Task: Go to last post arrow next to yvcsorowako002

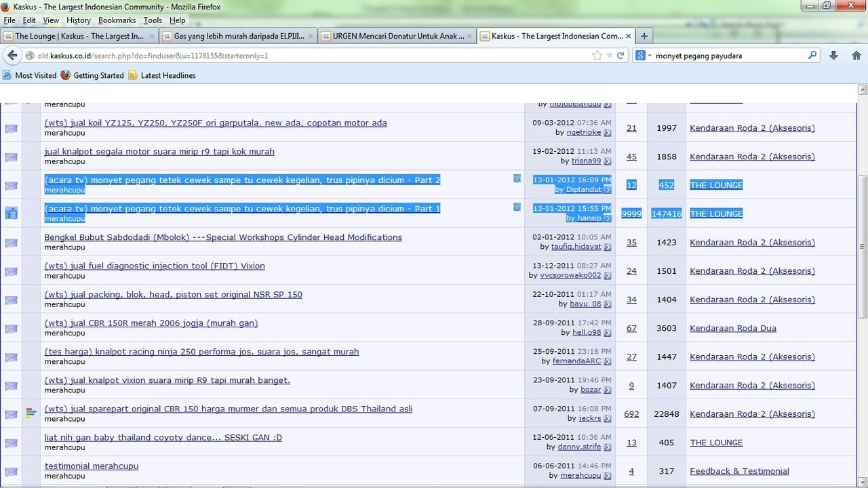Action: point(608,276)
